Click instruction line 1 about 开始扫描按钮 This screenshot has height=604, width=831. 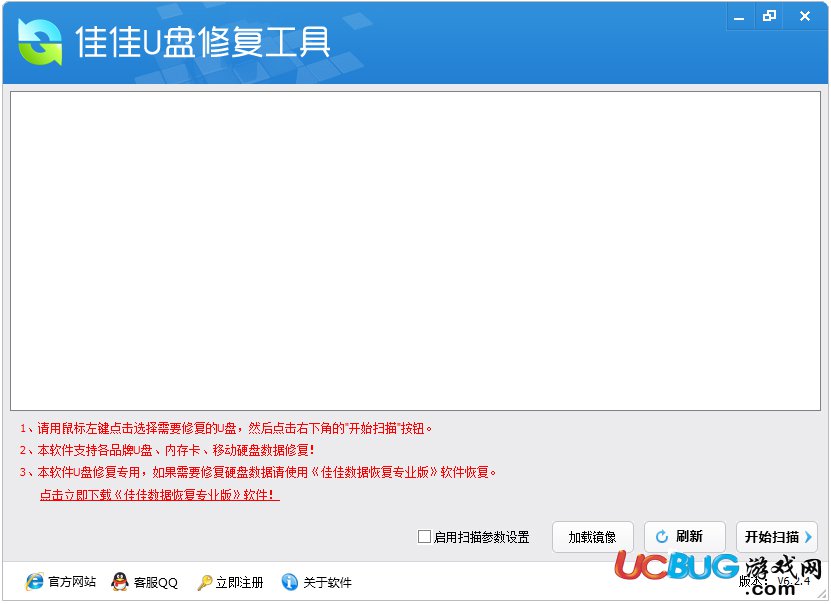click(226, 428)
